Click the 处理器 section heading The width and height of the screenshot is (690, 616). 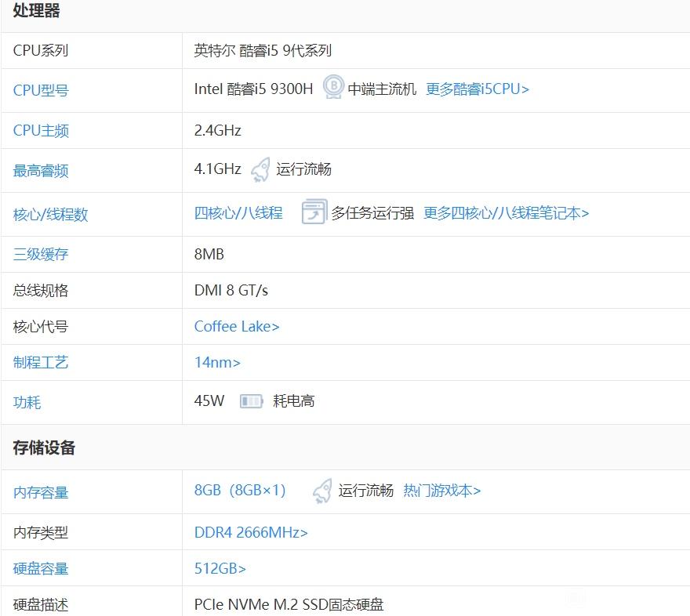37,10
